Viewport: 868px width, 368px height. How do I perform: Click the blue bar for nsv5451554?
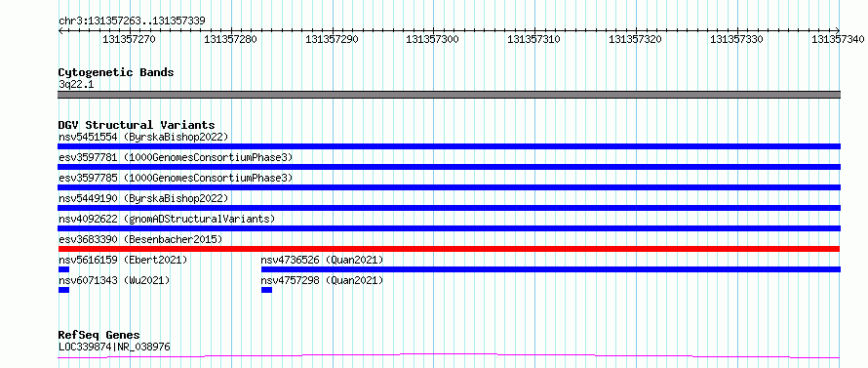pyautogui.click(x=449, y=146)
